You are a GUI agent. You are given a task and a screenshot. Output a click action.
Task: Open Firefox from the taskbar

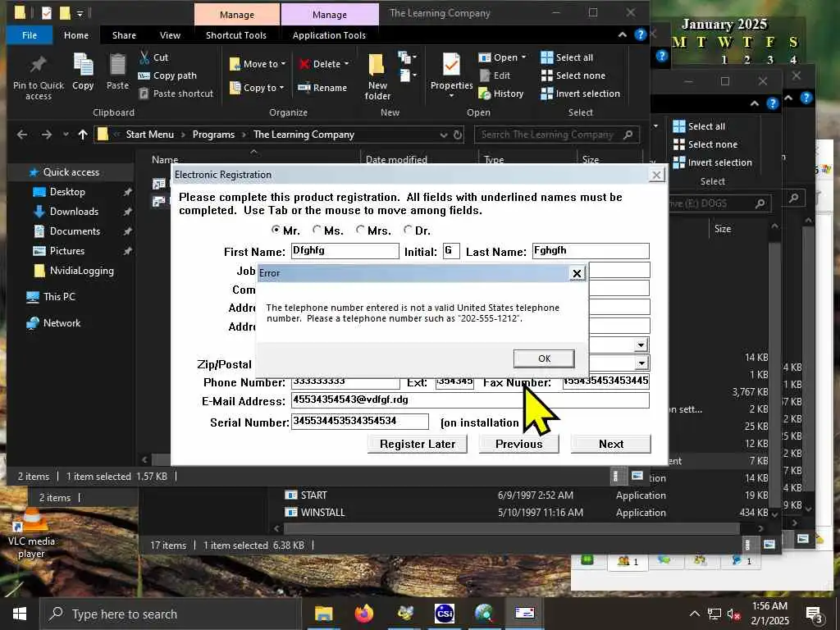tap(364, 614)
